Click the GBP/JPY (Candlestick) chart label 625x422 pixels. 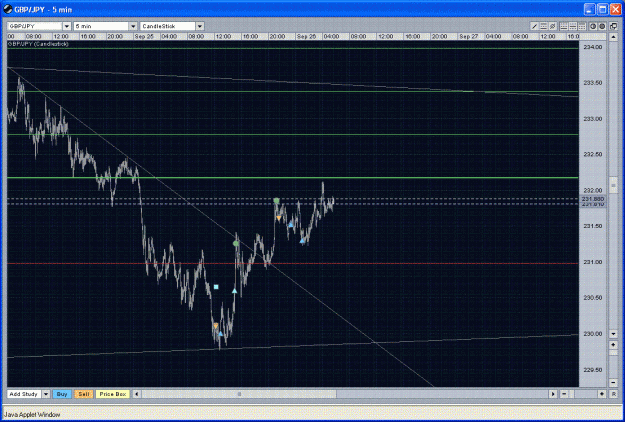38,44
